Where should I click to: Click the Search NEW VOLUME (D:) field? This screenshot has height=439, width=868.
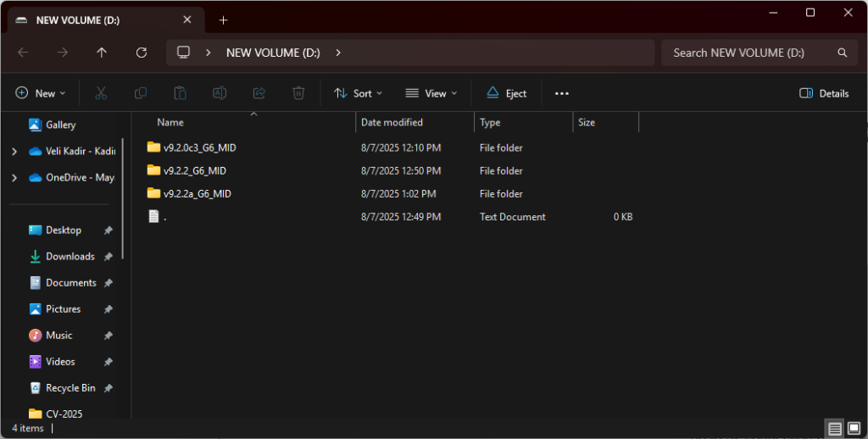750,53
